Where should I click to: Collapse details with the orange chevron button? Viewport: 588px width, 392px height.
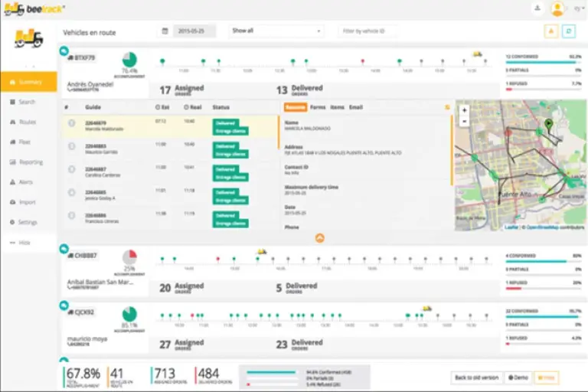point(320,238)
